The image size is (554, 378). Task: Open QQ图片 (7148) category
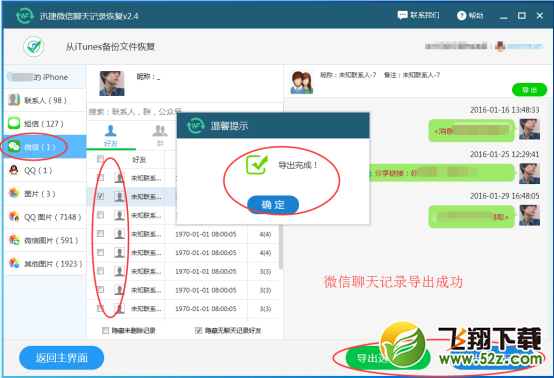pyautogui.click(x=45, y=217)
